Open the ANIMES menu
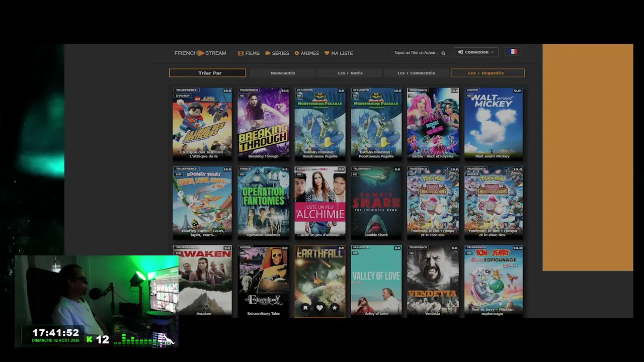Viewport: 644px width, 362px height. coord(307,53)
